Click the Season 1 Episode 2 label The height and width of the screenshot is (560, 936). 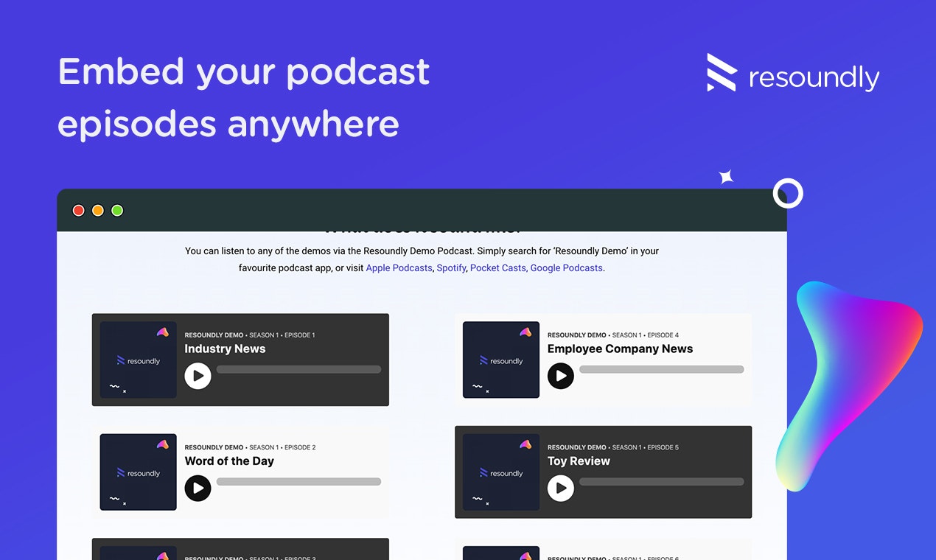click(x=282, y=447)
